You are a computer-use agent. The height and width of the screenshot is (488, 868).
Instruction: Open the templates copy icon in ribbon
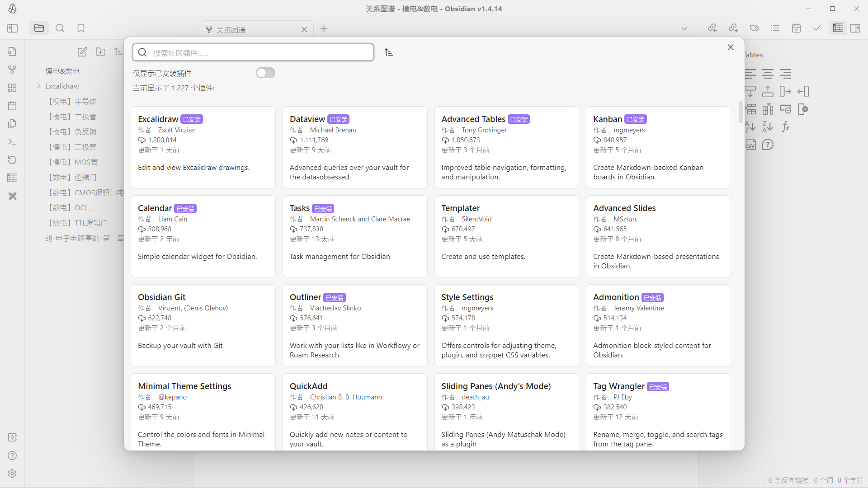point(12,124)
